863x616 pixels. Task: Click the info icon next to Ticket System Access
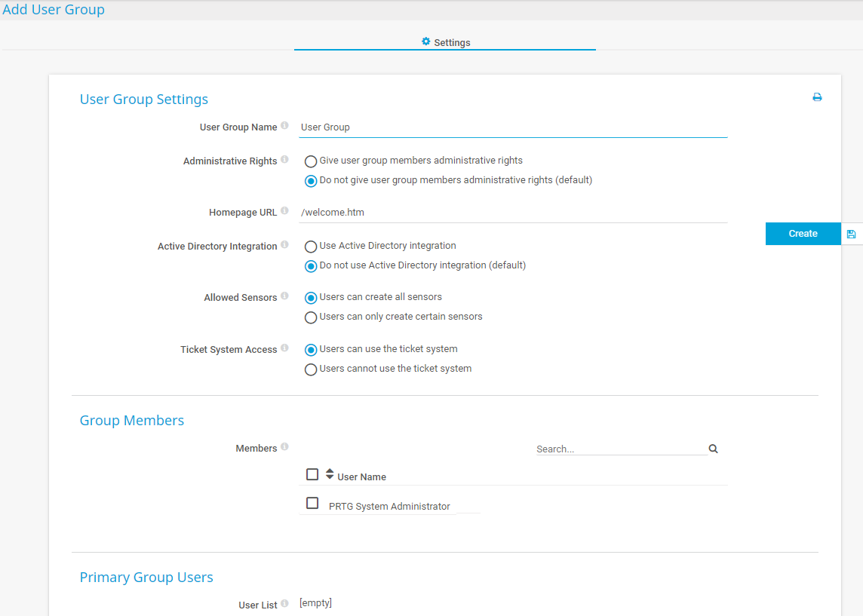pos(284,348)
